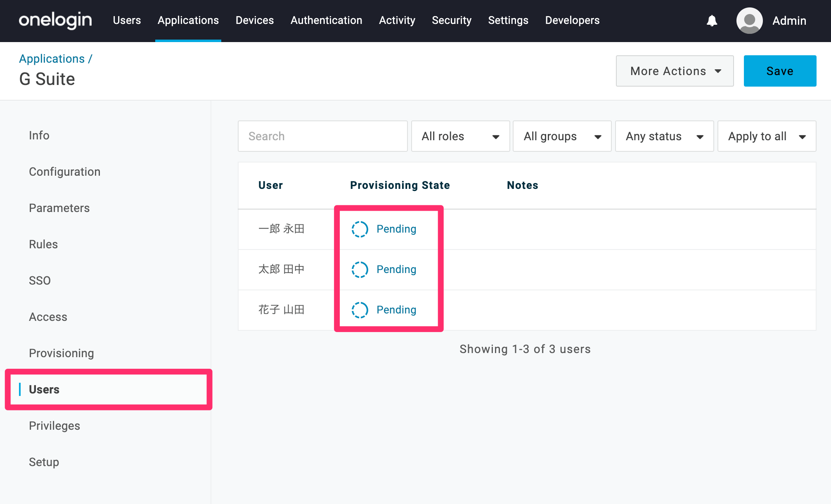Click Pending link for 一郎 永田

click(x=396, y=229)
